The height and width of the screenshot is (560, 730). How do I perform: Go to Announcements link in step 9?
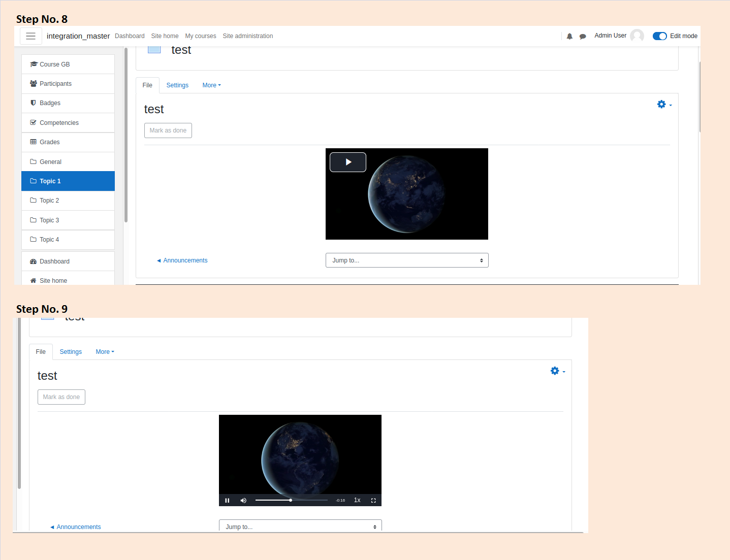point(75,527)
